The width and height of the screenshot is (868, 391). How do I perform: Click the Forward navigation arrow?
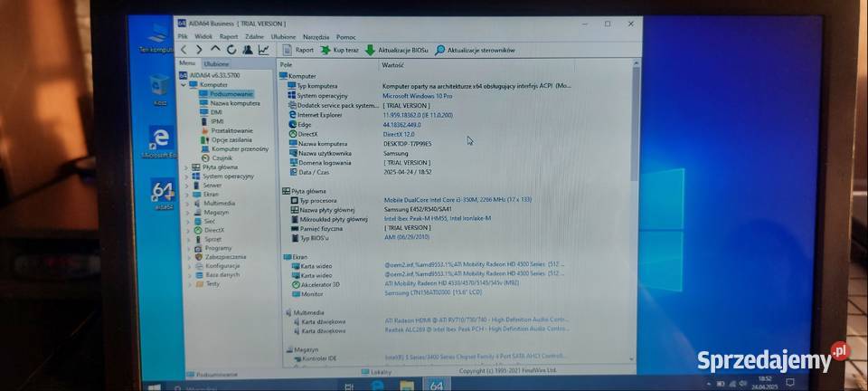200,50
